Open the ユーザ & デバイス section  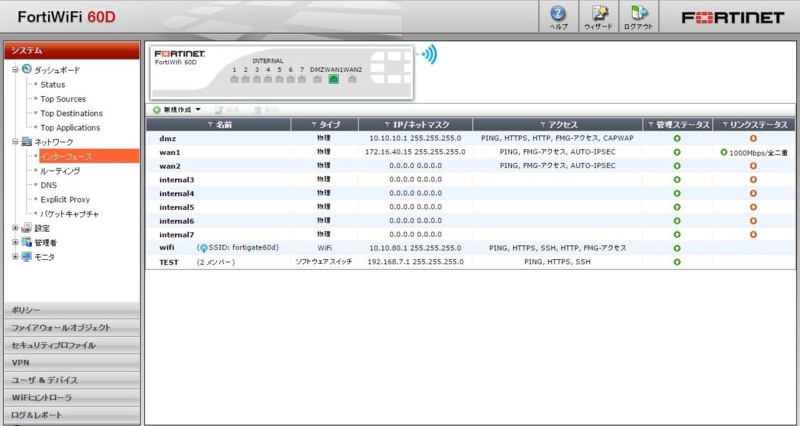point(72,380)
